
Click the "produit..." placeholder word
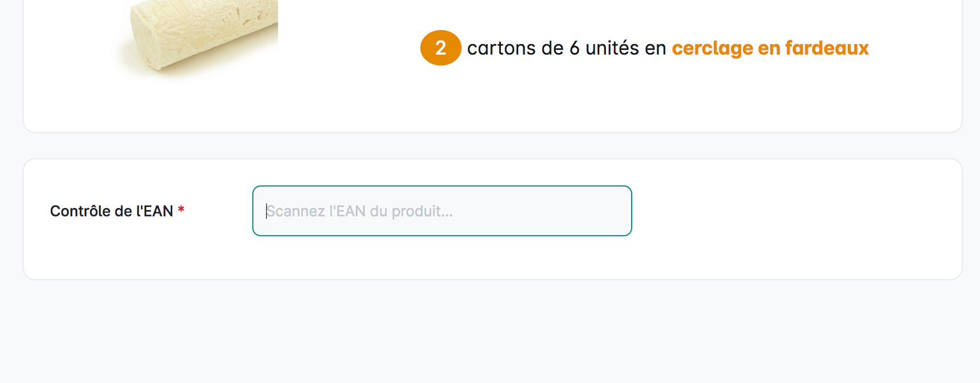click(x=422, y=211)
